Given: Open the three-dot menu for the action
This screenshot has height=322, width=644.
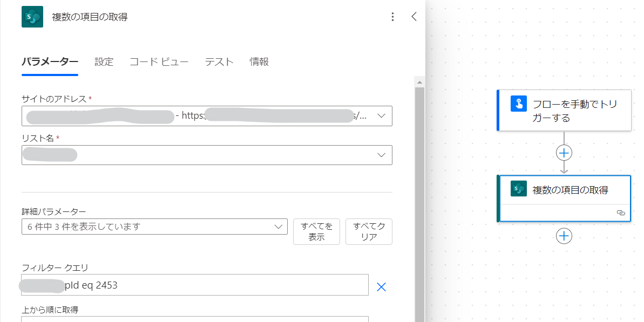Looking at the screenshot, I should 392,17.
